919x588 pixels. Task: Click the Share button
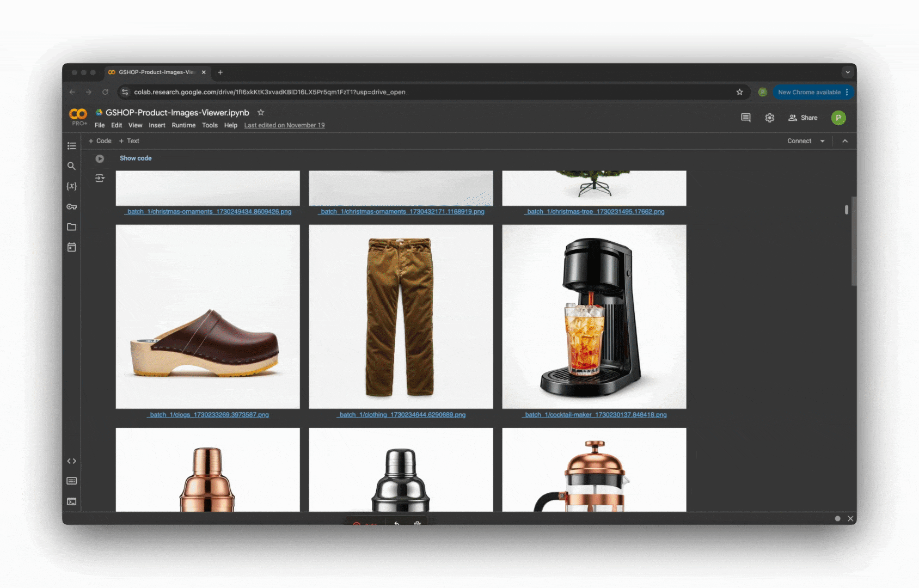tap(803, 118)
